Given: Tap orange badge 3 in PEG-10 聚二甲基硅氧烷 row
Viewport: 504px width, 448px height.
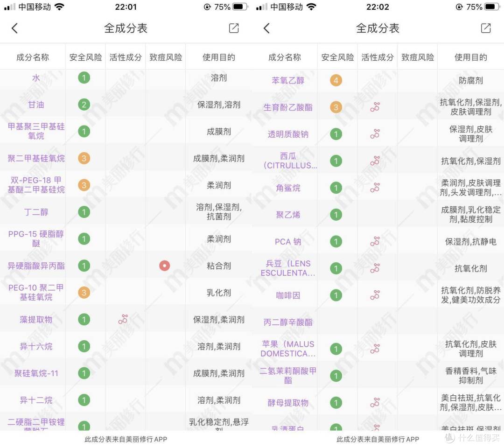Looking at the screenshot, I should pos(84,293).
